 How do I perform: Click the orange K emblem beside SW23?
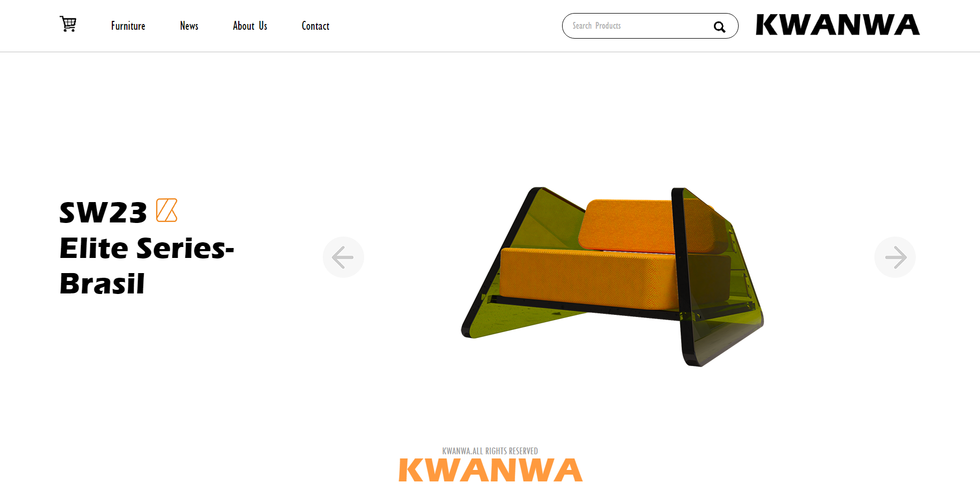coord(167,210)
